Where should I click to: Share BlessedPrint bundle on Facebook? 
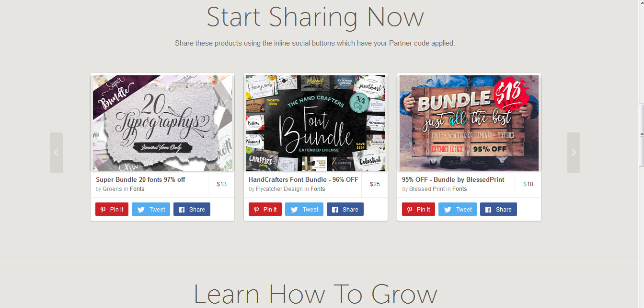click(x=498, y=209)
